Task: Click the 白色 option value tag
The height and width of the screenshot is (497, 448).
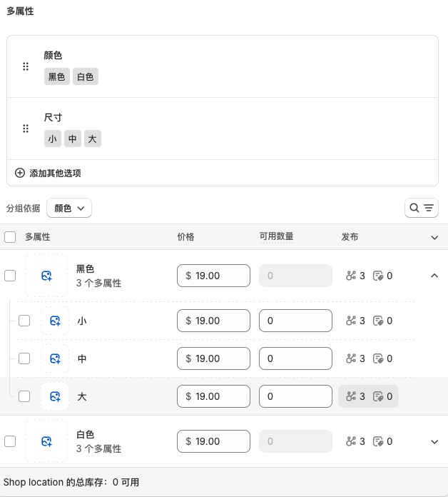Action: point(86,76)
